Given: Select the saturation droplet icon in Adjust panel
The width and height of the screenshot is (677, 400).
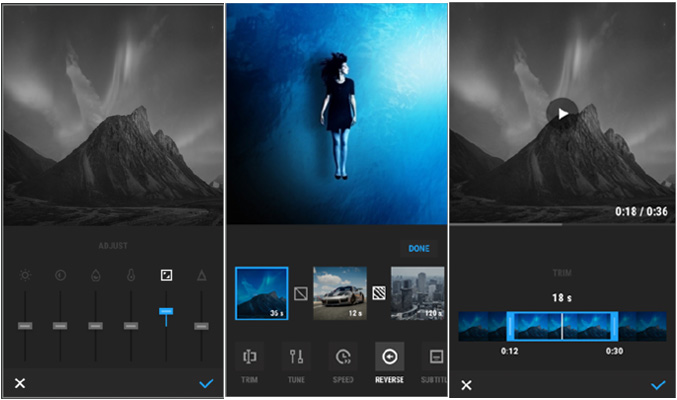Looking at the screenshot, I should pos(96,275).
